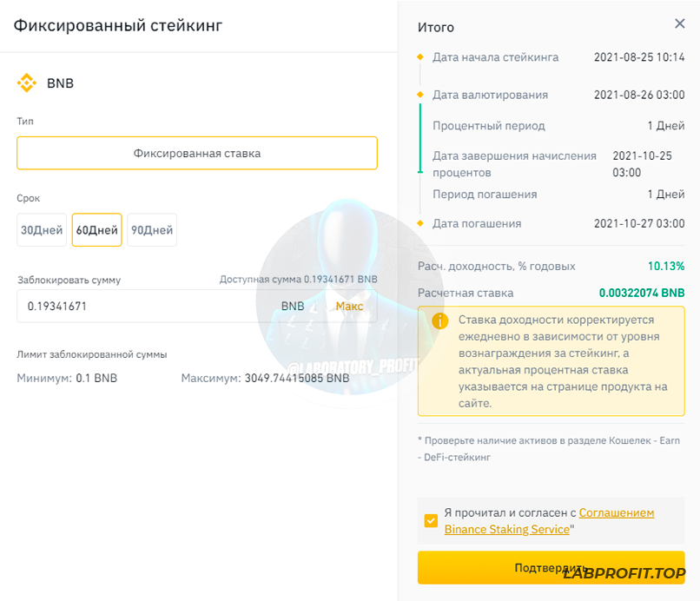Click the Подтвердить confirm button
700x601 pixels.
click(x=551, y=567)
